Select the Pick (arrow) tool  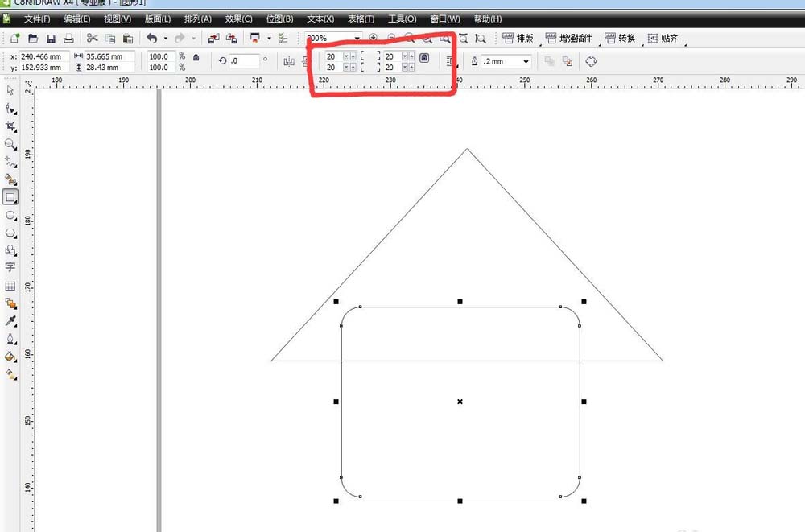pyautogui.click(x=10, y=90)
